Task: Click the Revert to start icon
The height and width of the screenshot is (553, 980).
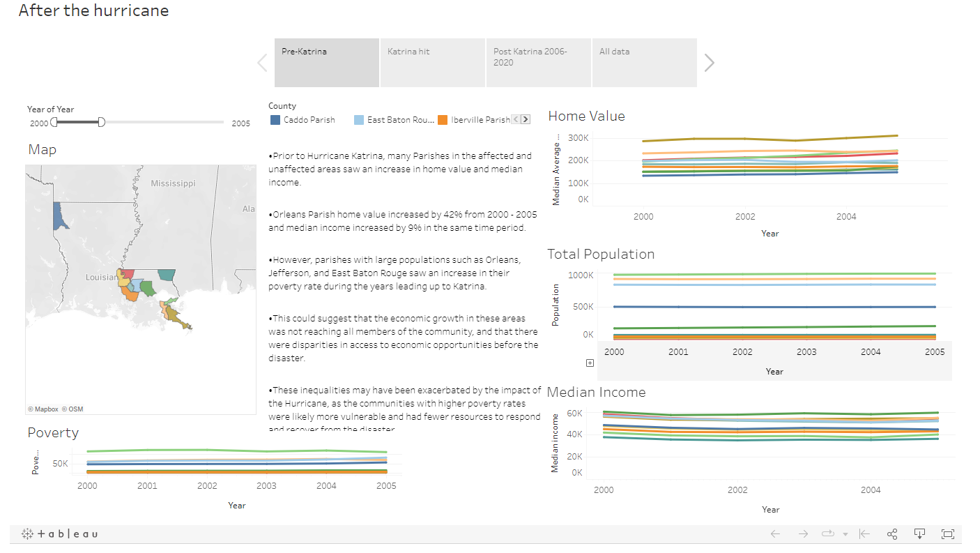Action: [x=864, y=534]
